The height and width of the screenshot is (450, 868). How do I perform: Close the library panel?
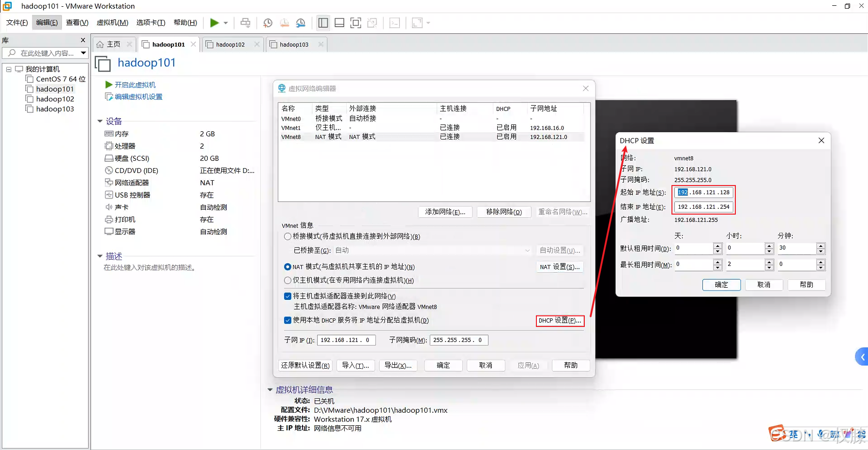coord(83,40)
